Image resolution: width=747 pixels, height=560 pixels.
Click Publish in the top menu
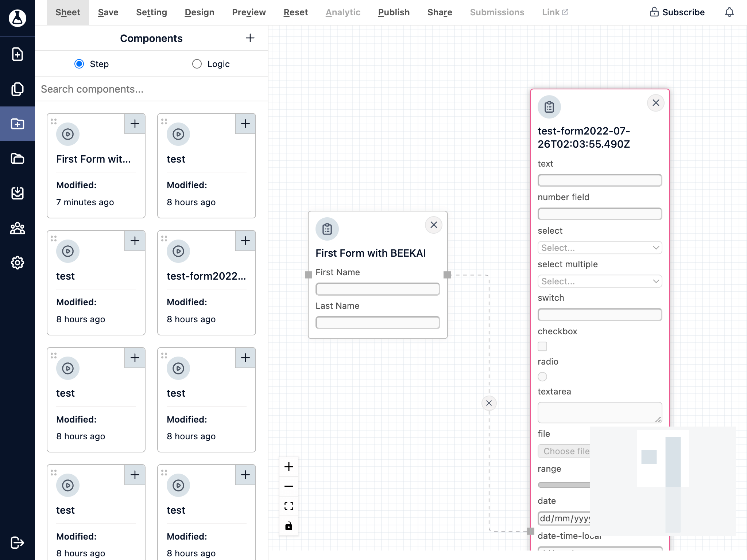(x=394, y=12)
